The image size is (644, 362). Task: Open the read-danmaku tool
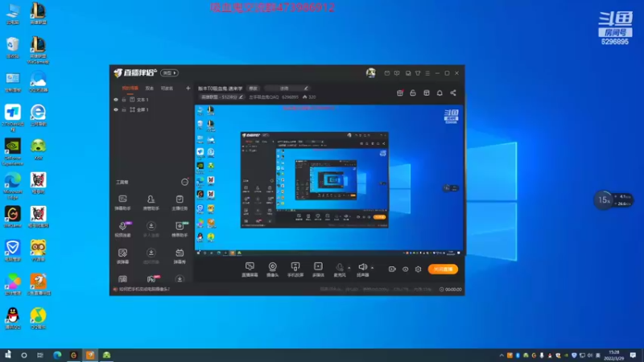click(123, 256)
